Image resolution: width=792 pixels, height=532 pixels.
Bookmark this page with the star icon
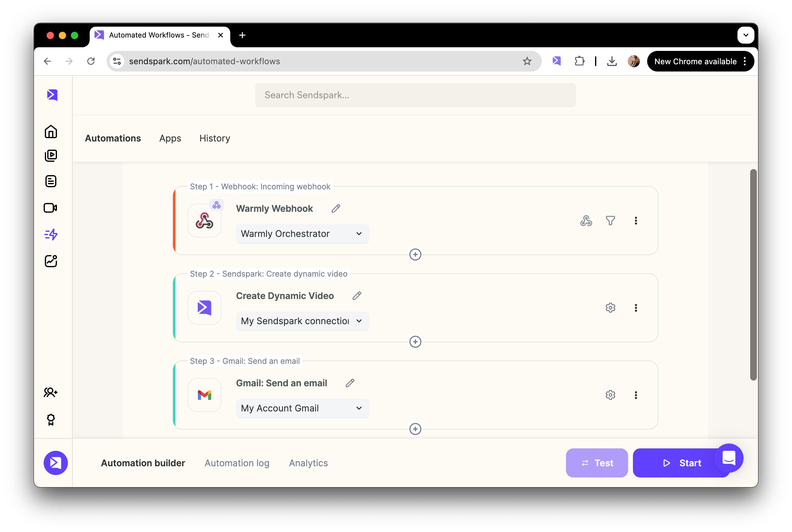[527, 61]
